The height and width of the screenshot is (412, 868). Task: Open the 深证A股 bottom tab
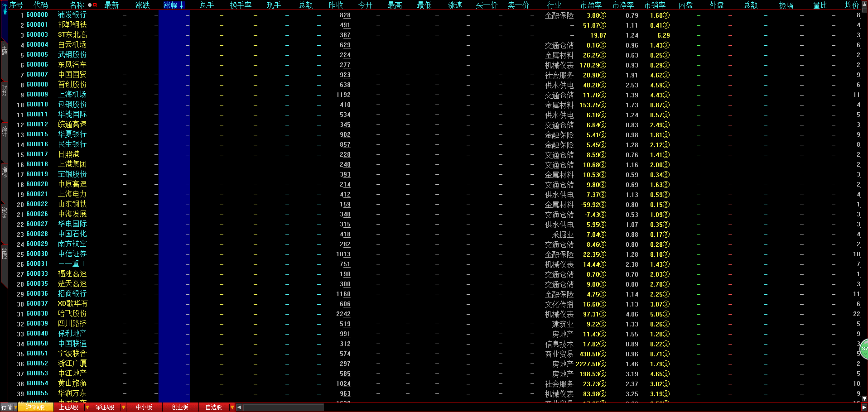click(x=105, y=407)
